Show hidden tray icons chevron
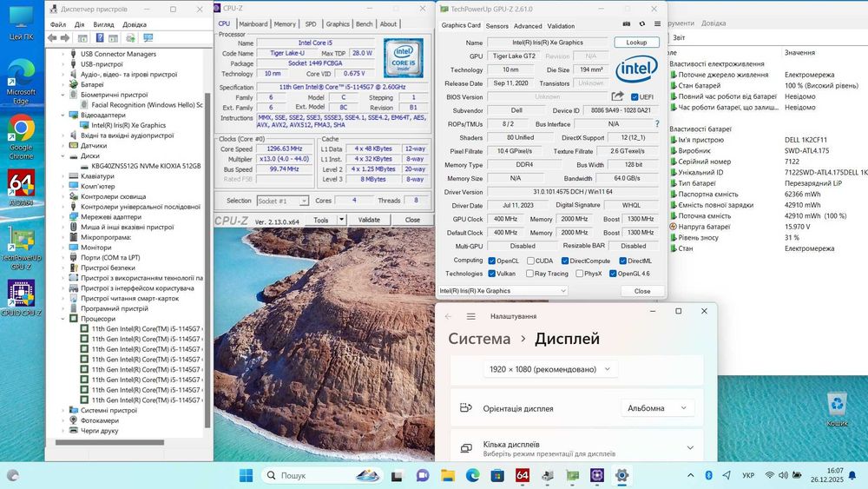 (x=690, y=475)
